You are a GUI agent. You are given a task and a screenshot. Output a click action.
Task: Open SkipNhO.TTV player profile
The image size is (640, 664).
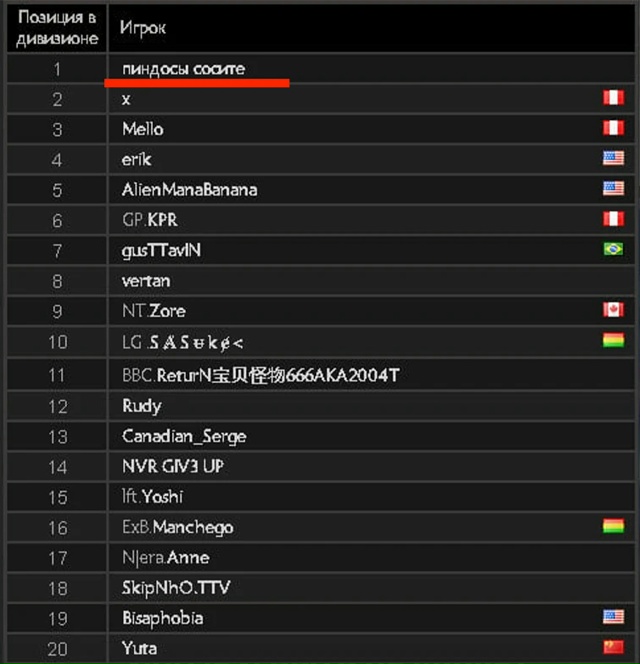[x=176, y=587]
